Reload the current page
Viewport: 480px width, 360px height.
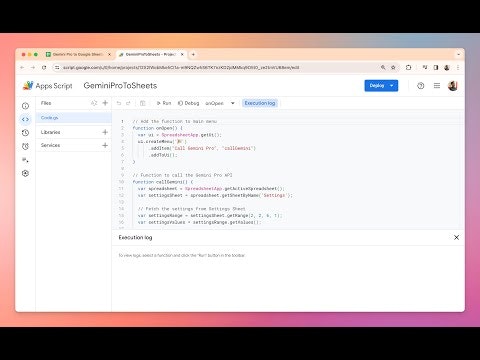pos(44,68)
